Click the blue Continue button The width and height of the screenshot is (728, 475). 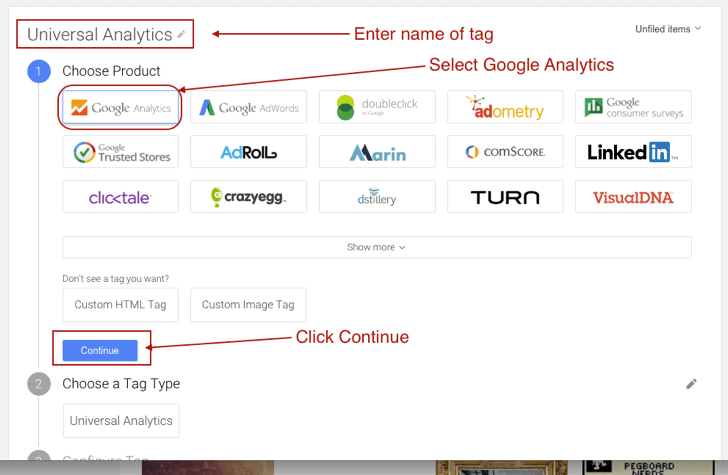[x=100, y=350]
